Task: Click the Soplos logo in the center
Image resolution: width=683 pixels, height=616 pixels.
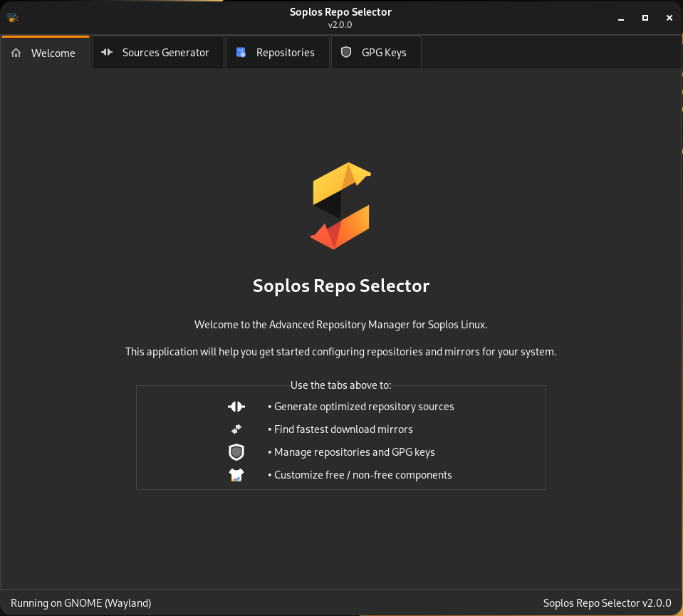Action: coord(340,205)
